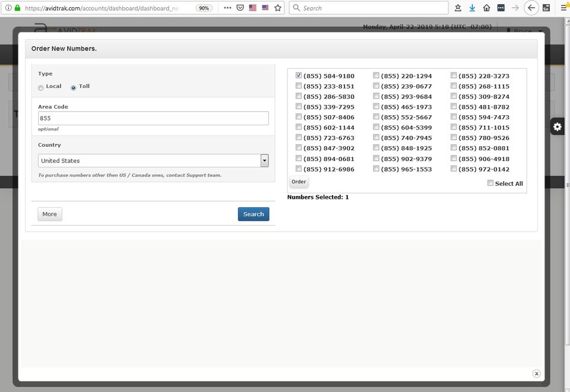The image size is (570, 392).
Task: Open page actions three-dot menu
Action: point(227,8)
